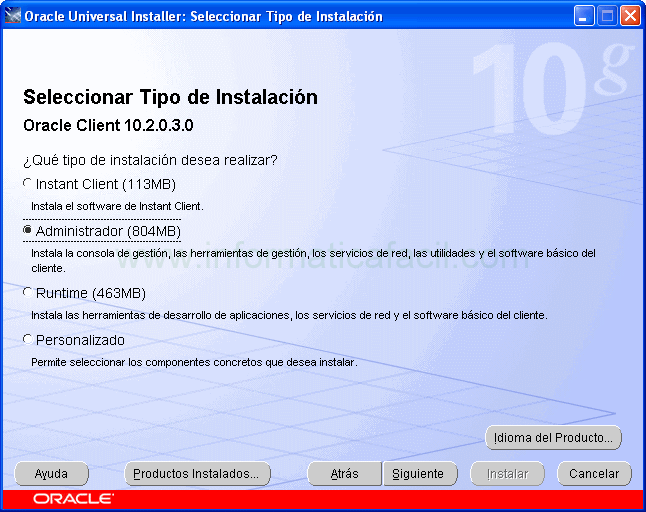Click the text 'Instala el software de Instant Client.'

click(x=117, y=206)
